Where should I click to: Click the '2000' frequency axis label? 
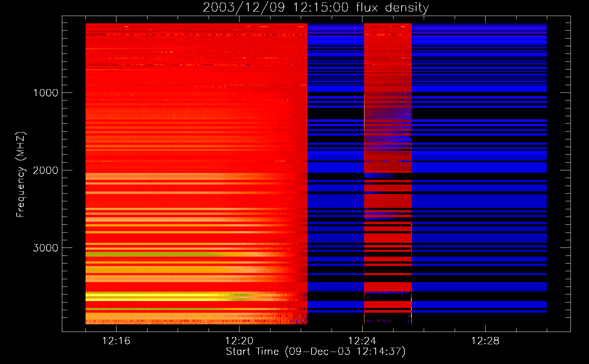coord(46,170)
